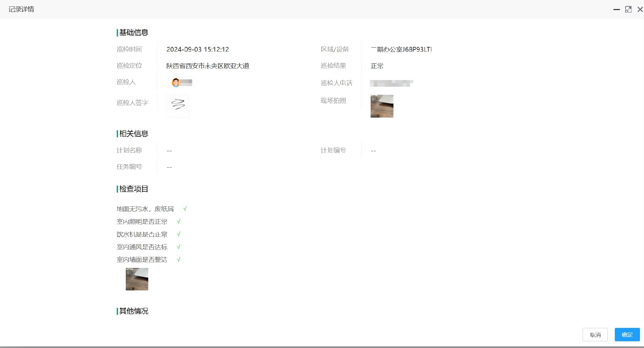Screen dimensions: 644x348
Task: Click the 基础信息 section header
Action: pos(133,32)
